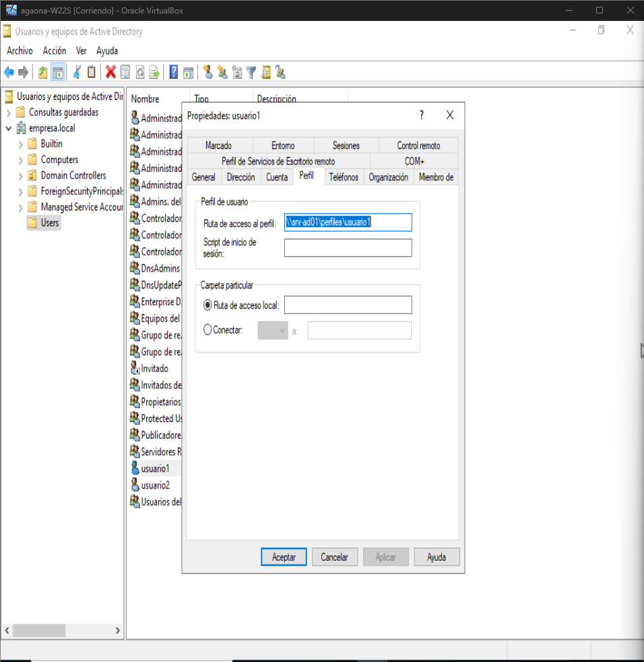This screenshot has width=644, height=662.
Task: Open the Acción menu
Action: pyautogui.click(x=55, y=51)
